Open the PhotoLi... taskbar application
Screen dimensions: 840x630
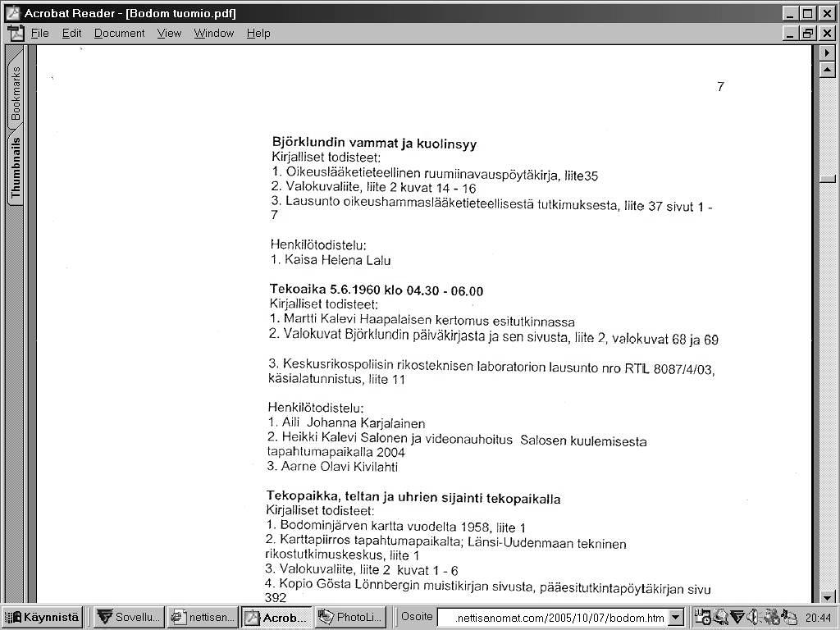[350, 618]
